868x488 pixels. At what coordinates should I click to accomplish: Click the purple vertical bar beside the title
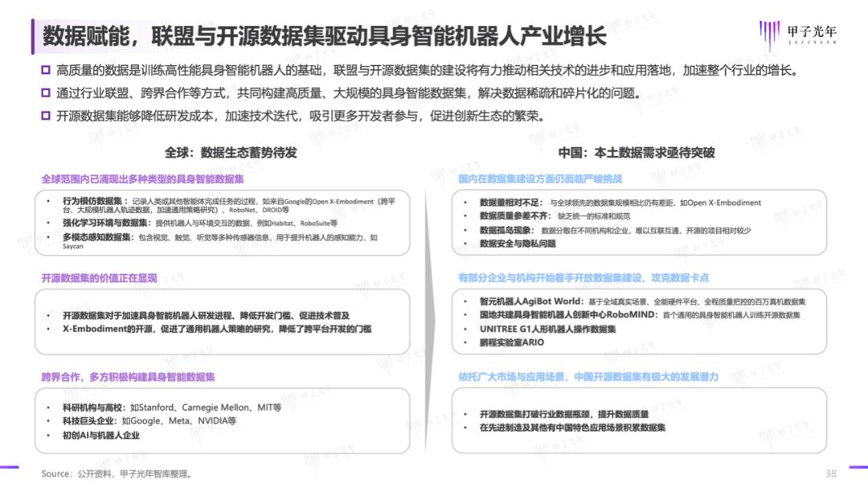pos(35,35)
